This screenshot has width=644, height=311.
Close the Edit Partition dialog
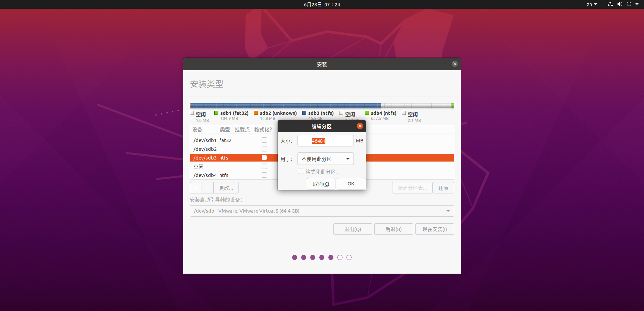[360, 126]
